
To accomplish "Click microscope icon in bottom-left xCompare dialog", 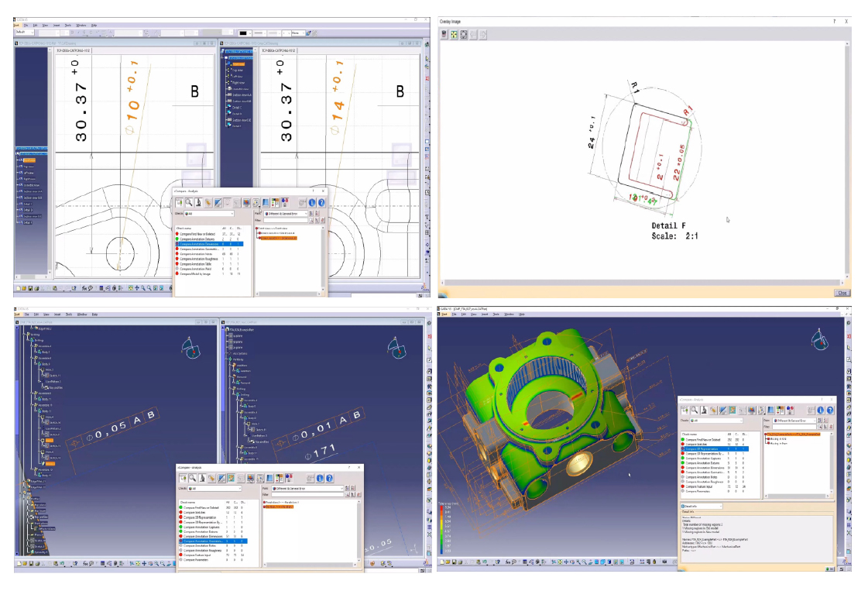I will pyautogui.click(x=202, y=478).
